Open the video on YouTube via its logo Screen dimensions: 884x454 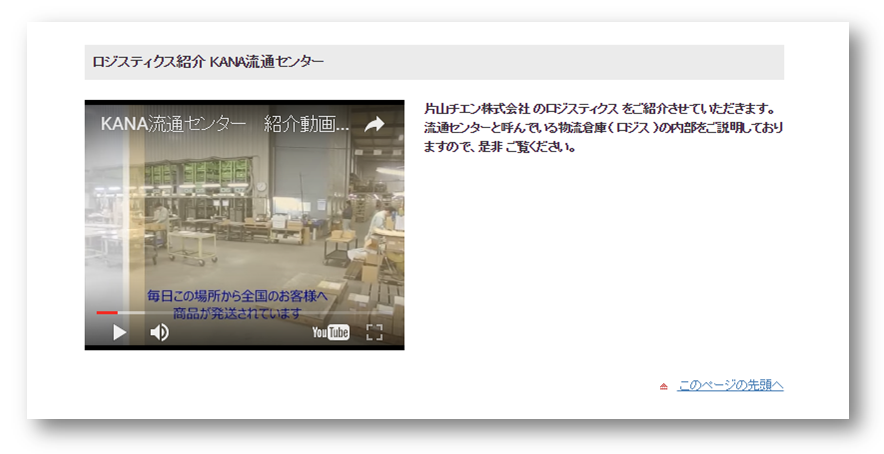[x=330, y=332]
